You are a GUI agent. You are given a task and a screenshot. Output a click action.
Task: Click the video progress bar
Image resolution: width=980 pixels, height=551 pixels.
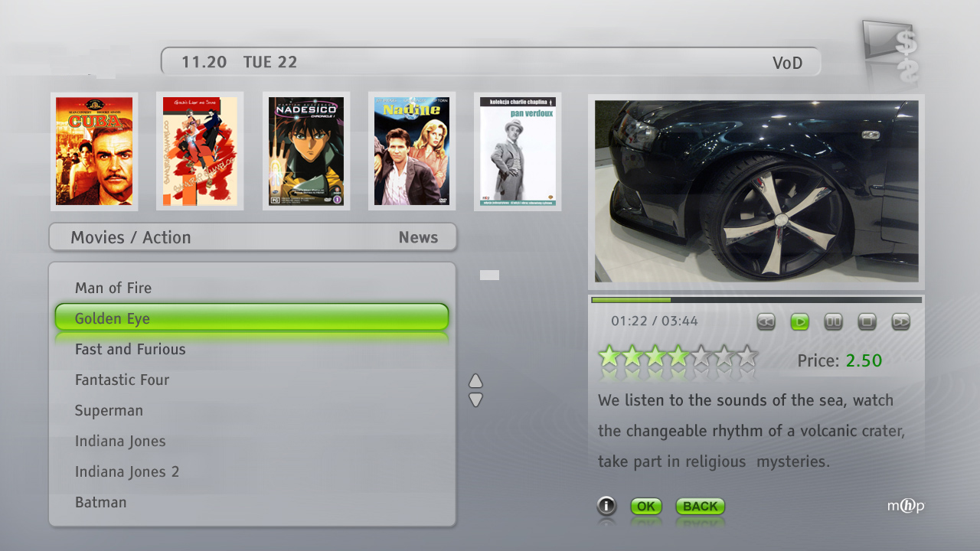pos(756,300)
